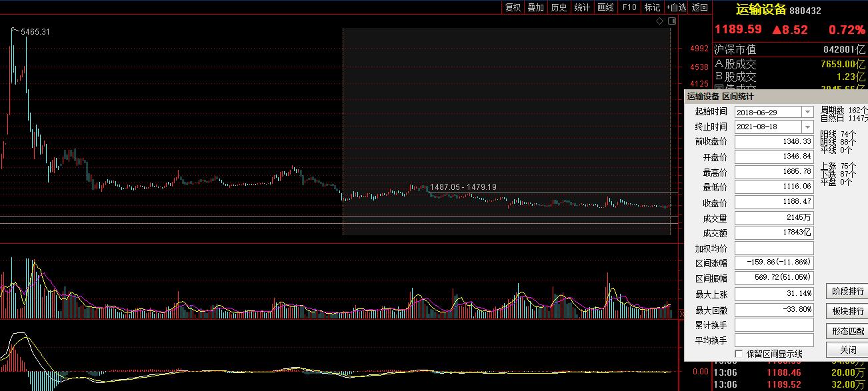The height and width of the screenshot is (391, 868).
Task: Click the empty 加权均价 field
Action: pos(774,248)
